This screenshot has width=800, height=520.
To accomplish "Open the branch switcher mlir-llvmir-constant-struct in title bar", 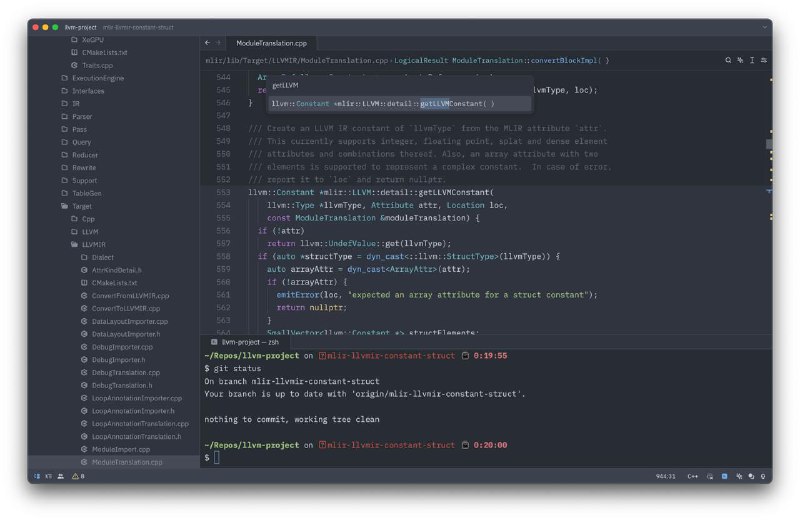I will click(138, 27).
